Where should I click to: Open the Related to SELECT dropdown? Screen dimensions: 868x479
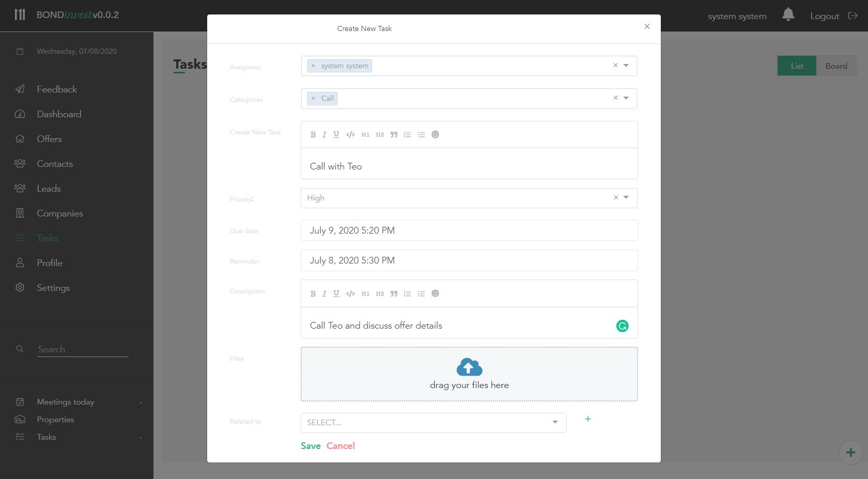[433, 423]
